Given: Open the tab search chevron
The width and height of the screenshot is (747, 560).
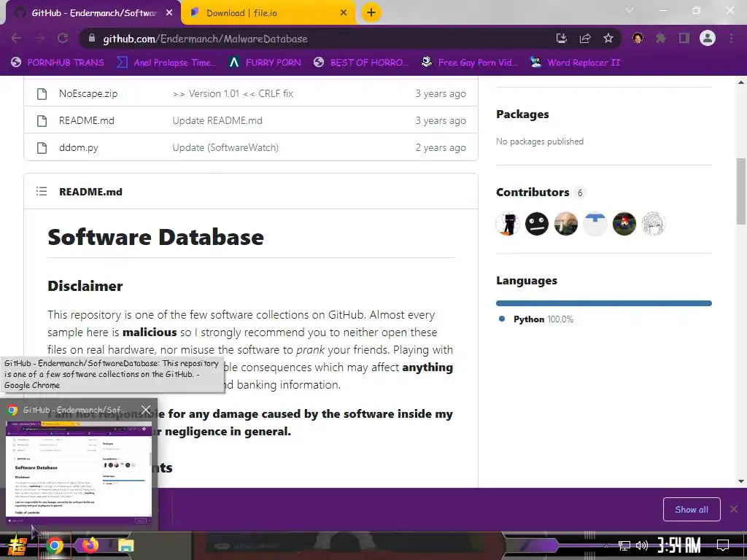Looking at the screenshot, I should (x=630, y=10).
